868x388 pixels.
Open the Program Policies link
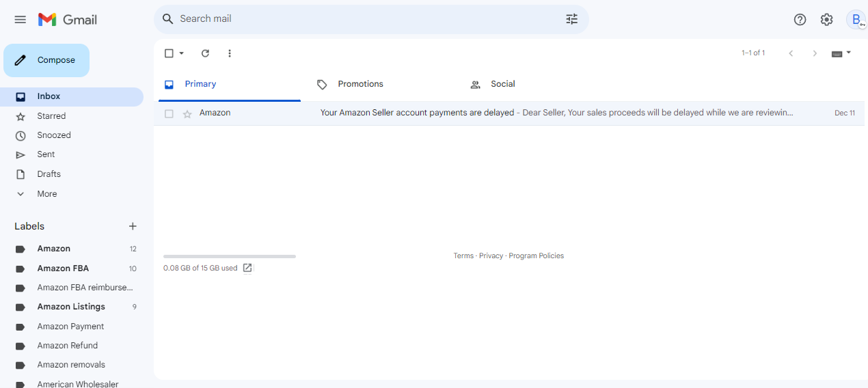[537, 256]
